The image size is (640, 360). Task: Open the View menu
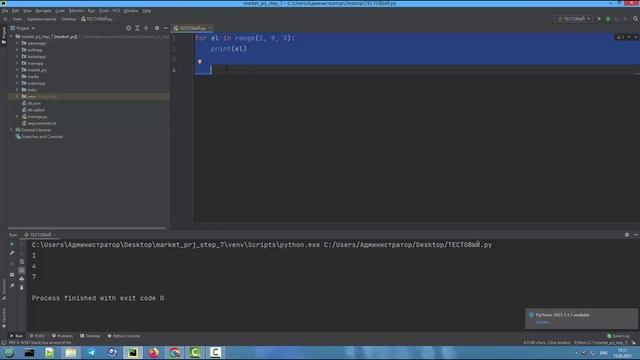point(27,11)
